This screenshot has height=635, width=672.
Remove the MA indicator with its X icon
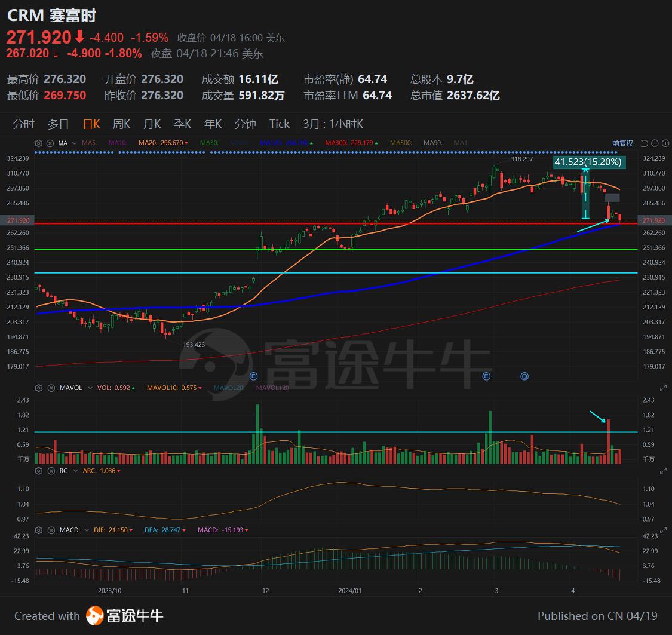click(50, 143)
